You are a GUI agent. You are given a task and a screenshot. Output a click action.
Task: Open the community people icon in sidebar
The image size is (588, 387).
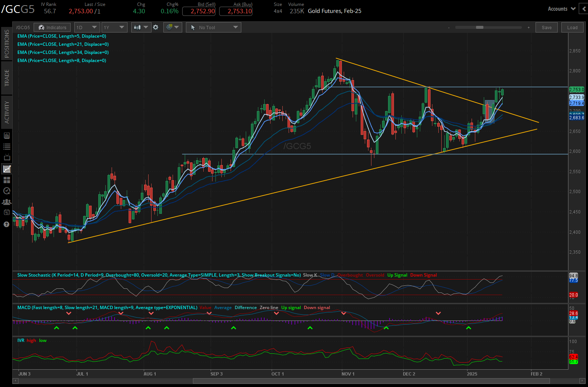click(7, 202)
